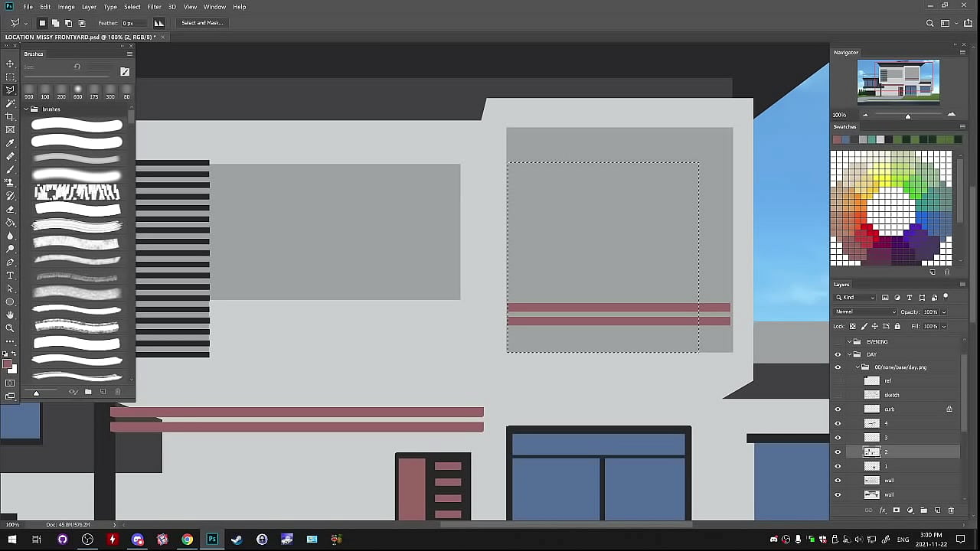Select the Eyedropper tool
The image size is (980, 551).
click(10, 143)
